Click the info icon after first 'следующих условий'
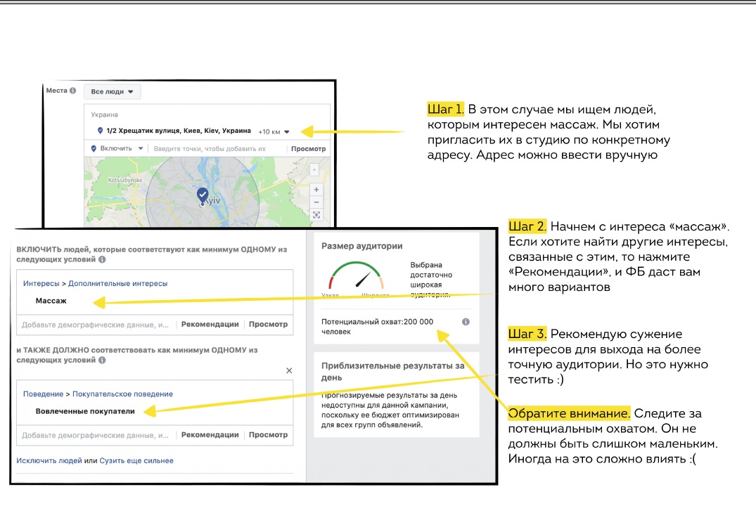 tap(103, 259)
